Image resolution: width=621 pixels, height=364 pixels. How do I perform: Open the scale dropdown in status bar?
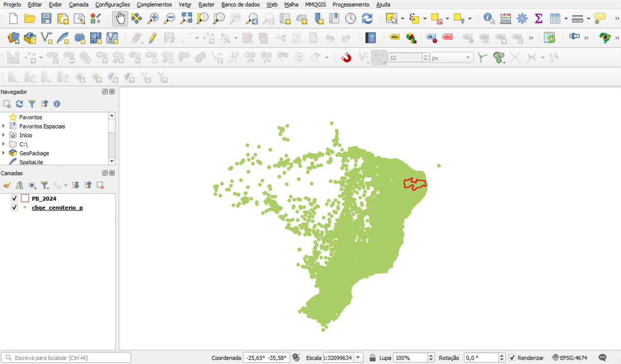point(358,358)
